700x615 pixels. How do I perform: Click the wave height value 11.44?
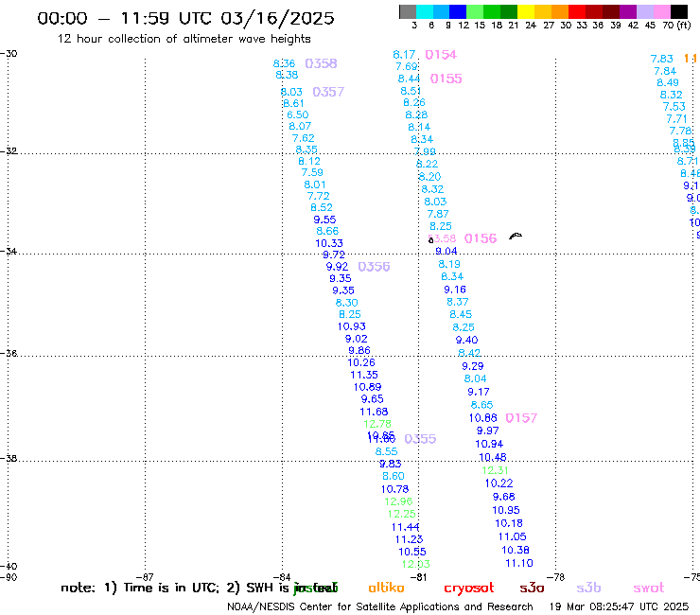406,527
